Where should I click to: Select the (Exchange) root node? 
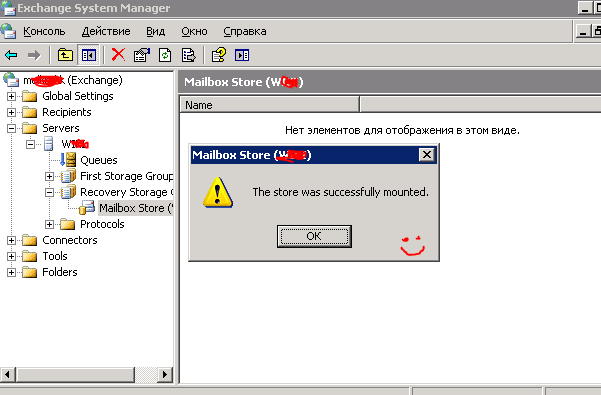[73, 80]
